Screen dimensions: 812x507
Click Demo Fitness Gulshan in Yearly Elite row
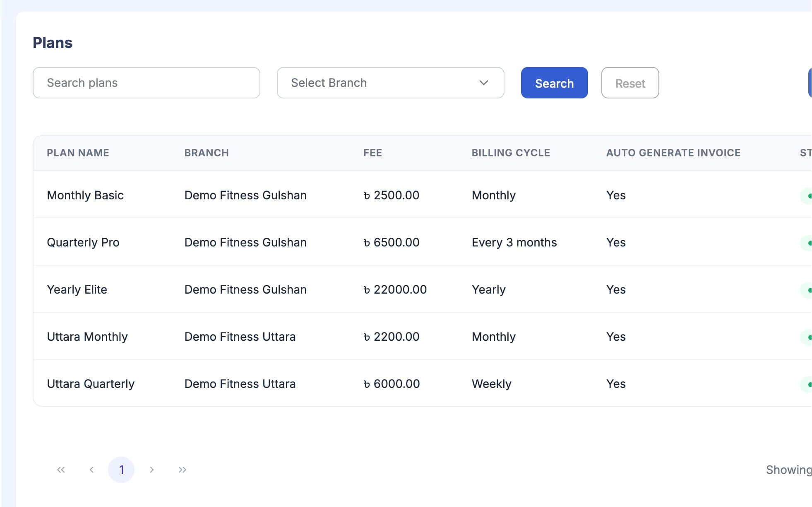pyautogui.click(x=245, y=289)
